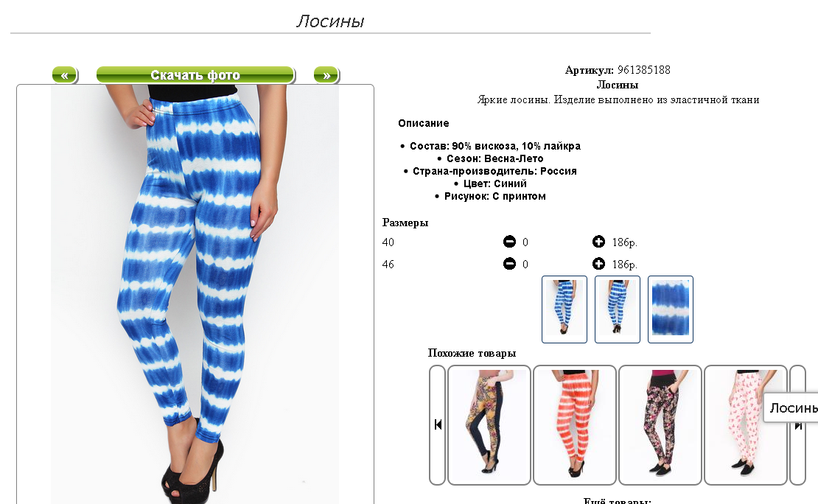Open the orange tie-dye leggings similar product

(575, 424)
